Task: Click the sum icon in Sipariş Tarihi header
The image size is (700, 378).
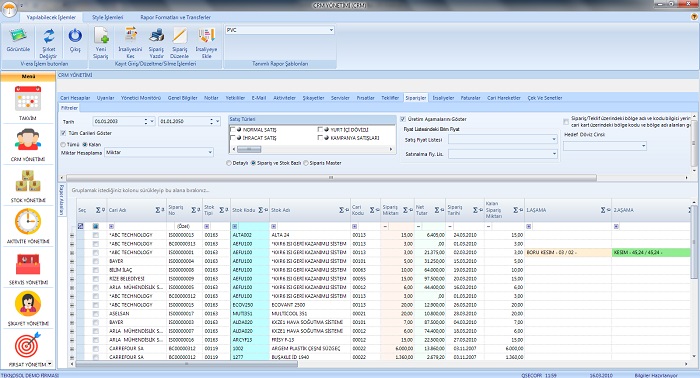Action: point(475,210)
